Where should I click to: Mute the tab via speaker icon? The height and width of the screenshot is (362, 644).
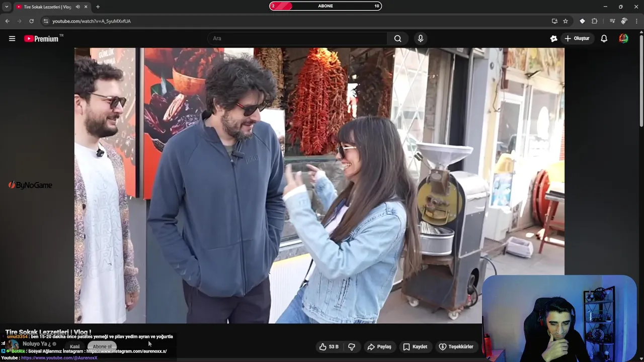point(77,7)
